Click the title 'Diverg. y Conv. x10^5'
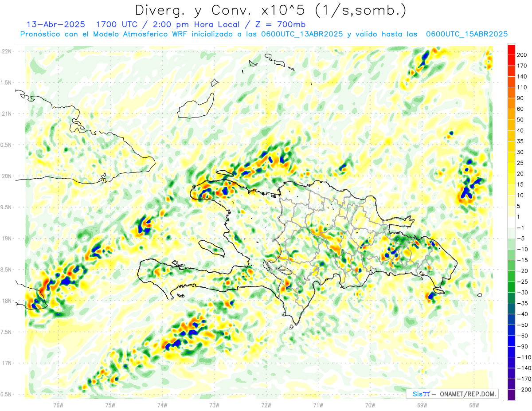The height and width of the screenshot is (411, 532). (223, 10)
